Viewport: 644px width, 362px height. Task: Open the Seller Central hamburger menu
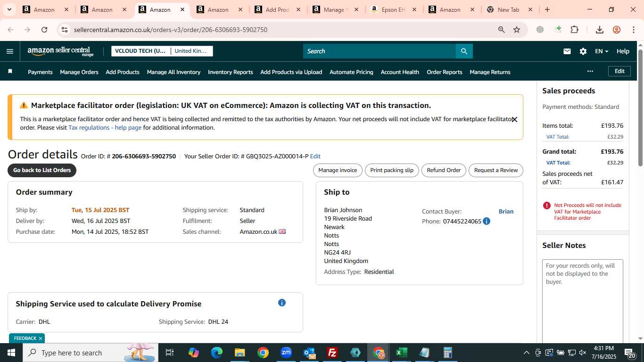click(10, 51)
